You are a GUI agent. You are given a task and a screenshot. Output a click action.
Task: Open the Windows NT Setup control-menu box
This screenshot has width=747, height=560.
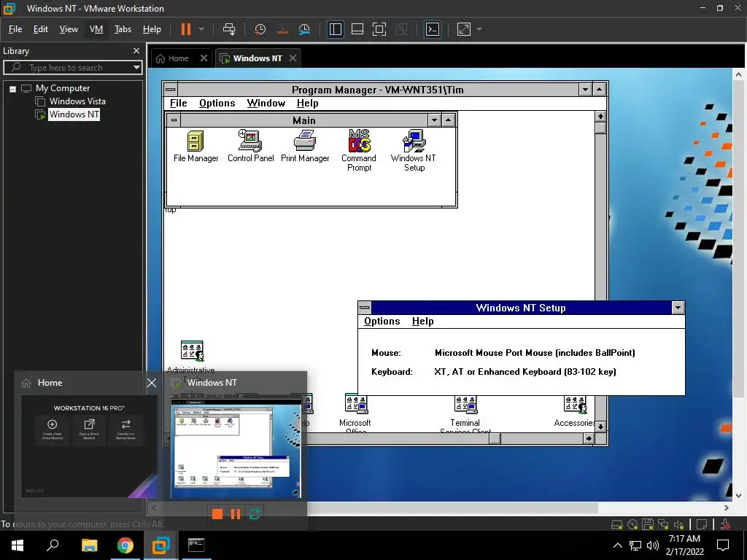pyautogui.click(x=365, y=308)
